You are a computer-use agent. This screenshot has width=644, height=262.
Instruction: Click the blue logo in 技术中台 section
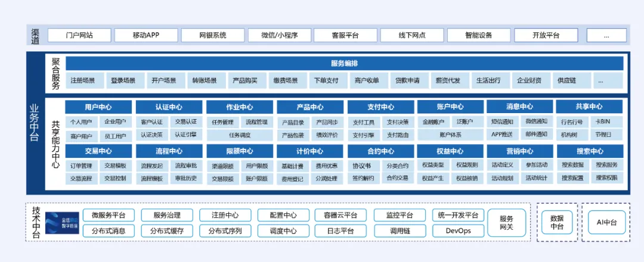(62, 223)
